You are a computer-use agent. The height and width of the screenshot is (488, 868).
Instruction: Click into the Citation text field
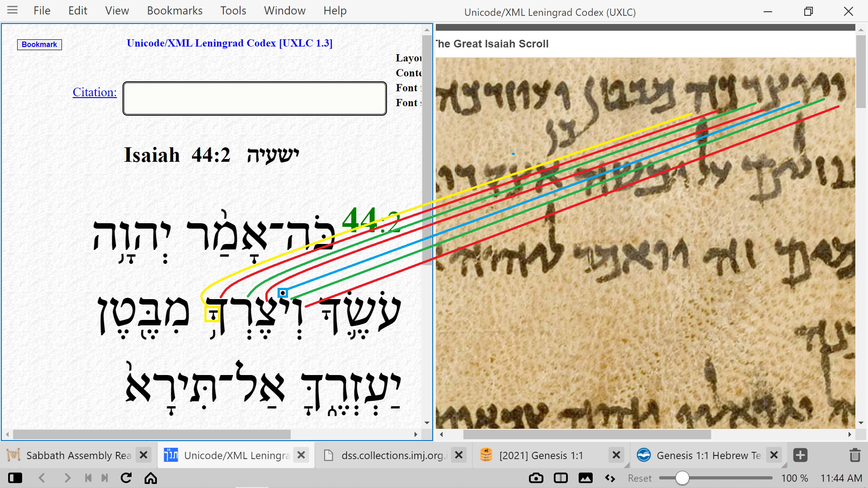pos(255,99)
